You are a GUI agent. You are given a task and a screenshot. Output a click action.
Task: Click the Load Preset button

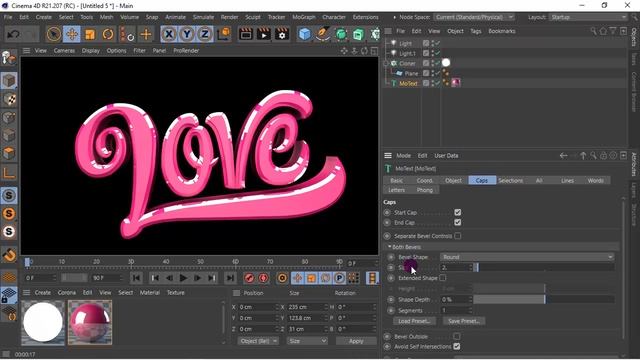414,321
